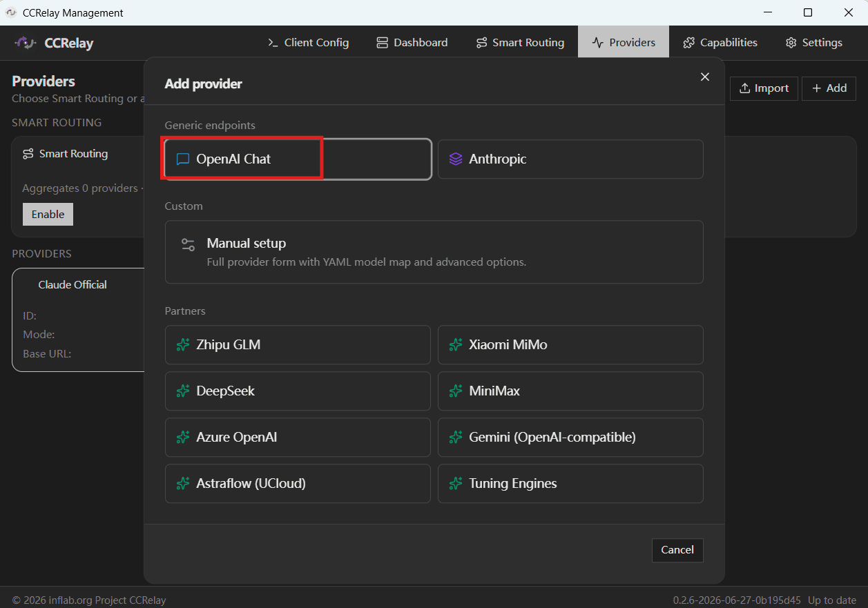Click the Generic endpoints heading
868x608 pixels.
210,126
